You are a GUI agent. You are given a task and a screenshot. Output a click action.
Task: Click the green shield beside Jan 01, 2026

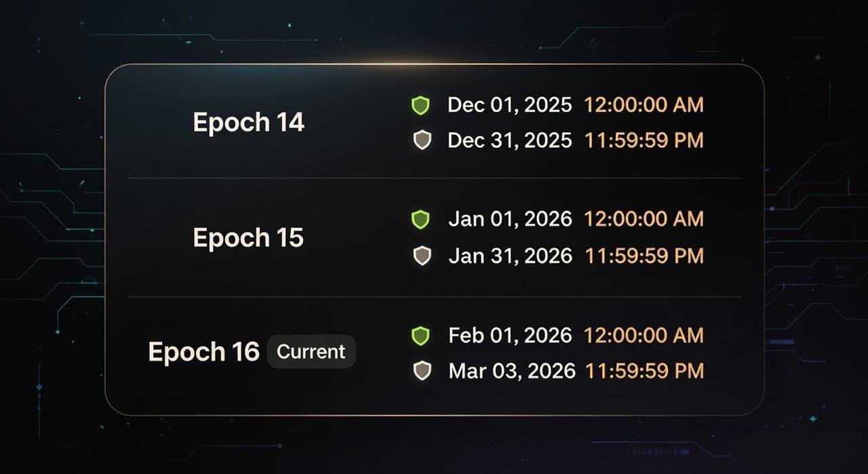[420, 219]
